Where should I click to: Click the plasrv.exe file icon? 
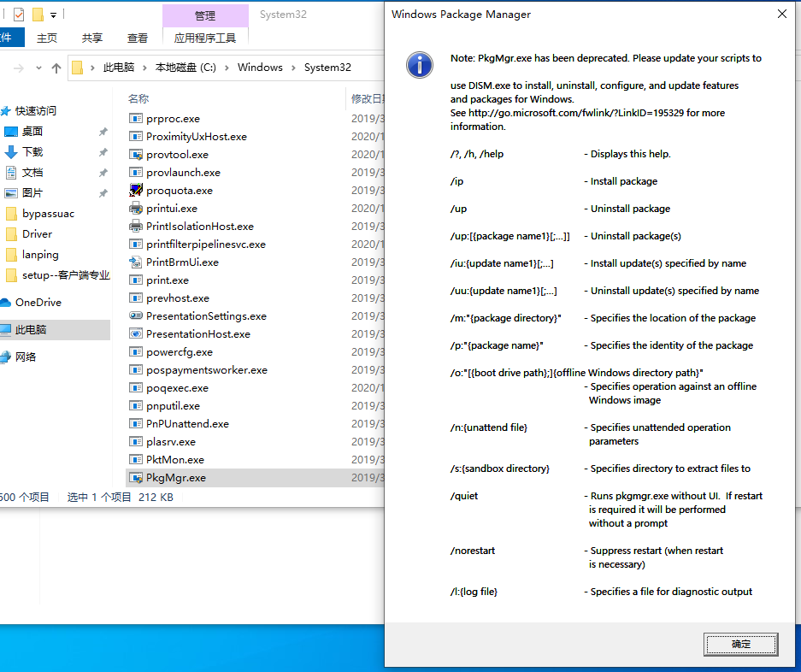tap(135, 441)
